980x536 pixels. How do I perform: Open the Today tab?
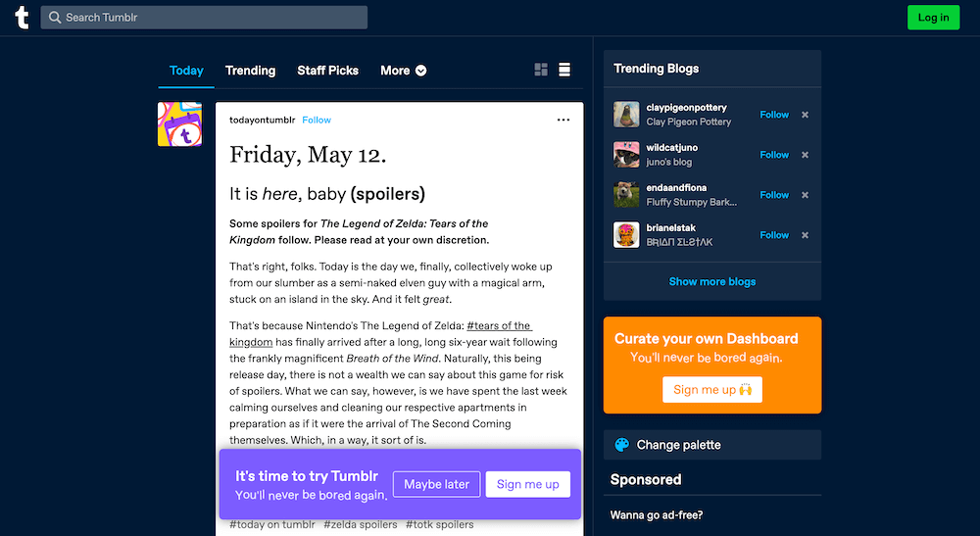[x=186, y=71]
